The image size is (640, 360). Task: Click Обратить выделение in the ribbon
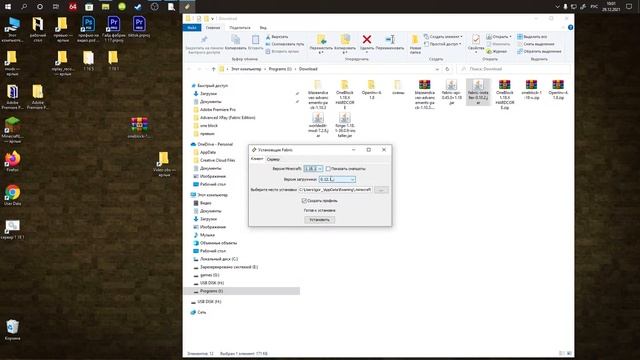point(539,51)
